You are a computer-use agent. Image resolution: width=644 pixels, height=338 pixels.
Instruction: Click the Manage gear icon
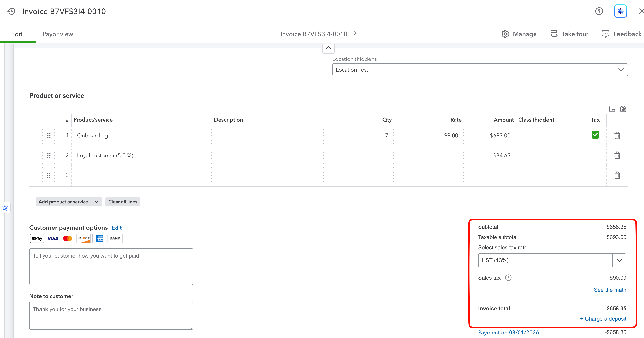click(x=505, y=34)
